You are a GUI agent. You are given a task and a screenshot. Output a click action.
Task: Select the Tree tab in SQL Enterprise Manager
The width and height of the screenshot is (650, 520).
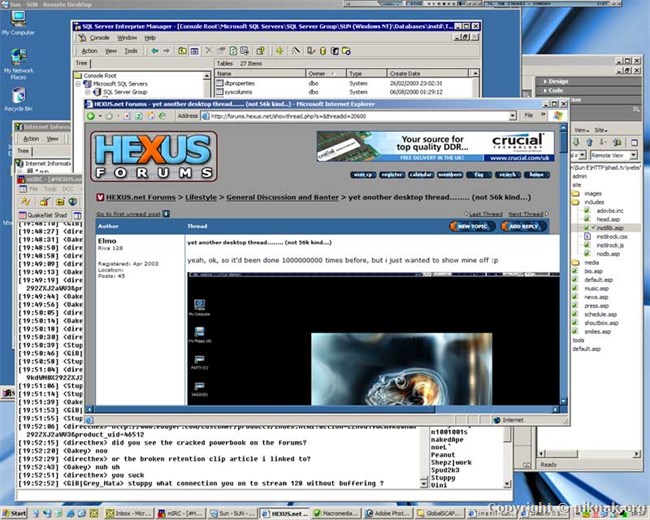click(x=82, y=63)
